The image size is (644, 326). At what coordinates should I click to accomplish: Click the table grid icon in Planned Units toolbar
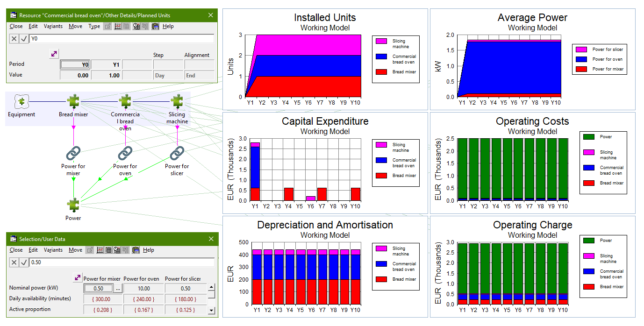126,26
